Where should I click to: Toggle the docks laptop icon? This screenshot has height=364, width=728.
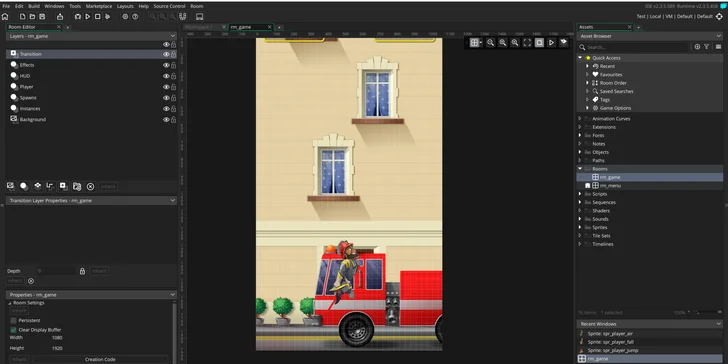(200, 17)
